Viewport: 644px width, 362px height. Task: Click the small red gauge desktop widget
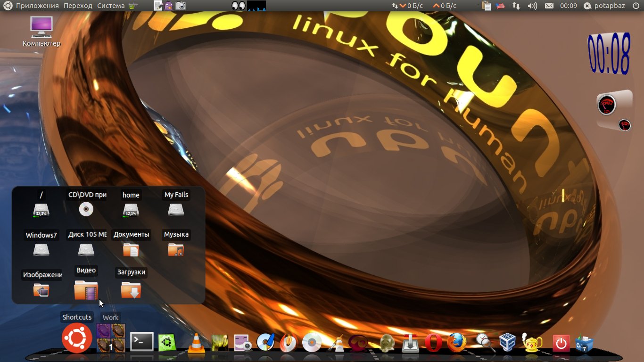pos(625,125)
